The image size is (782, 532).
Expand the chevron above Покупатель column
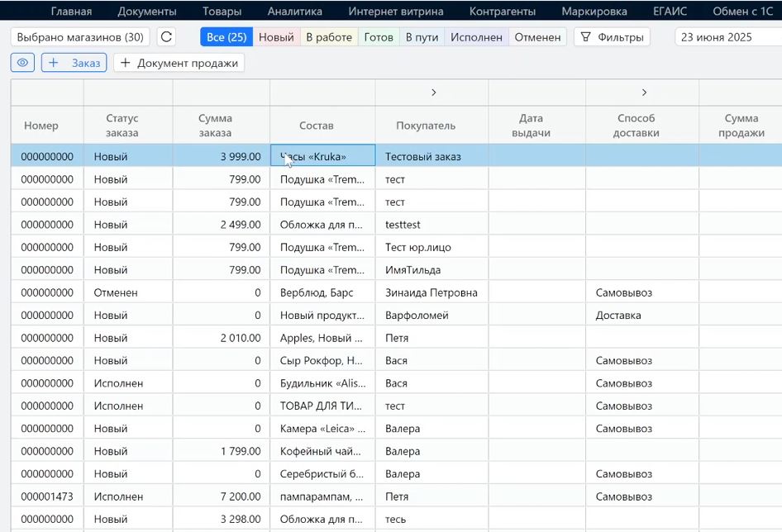click(433, 93)
